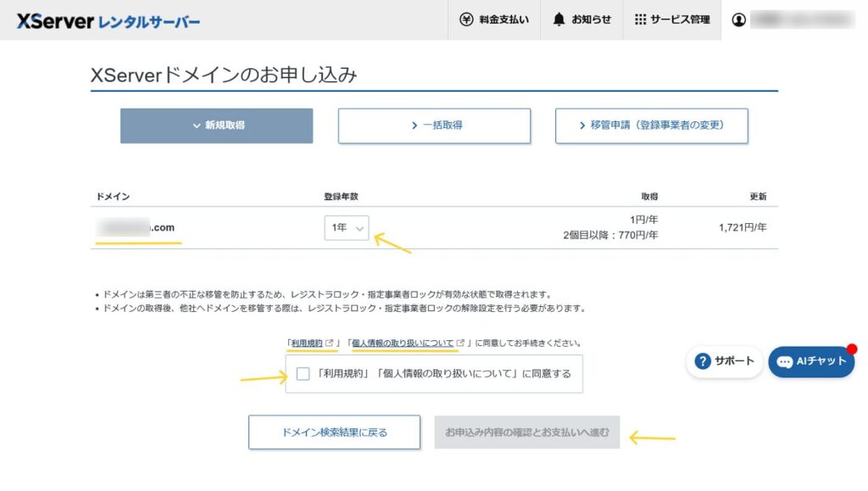Viewport: 868px width, 491px height.
Task: Click external-link icon beside 利用規約
Action: click(x=330, y=343)
